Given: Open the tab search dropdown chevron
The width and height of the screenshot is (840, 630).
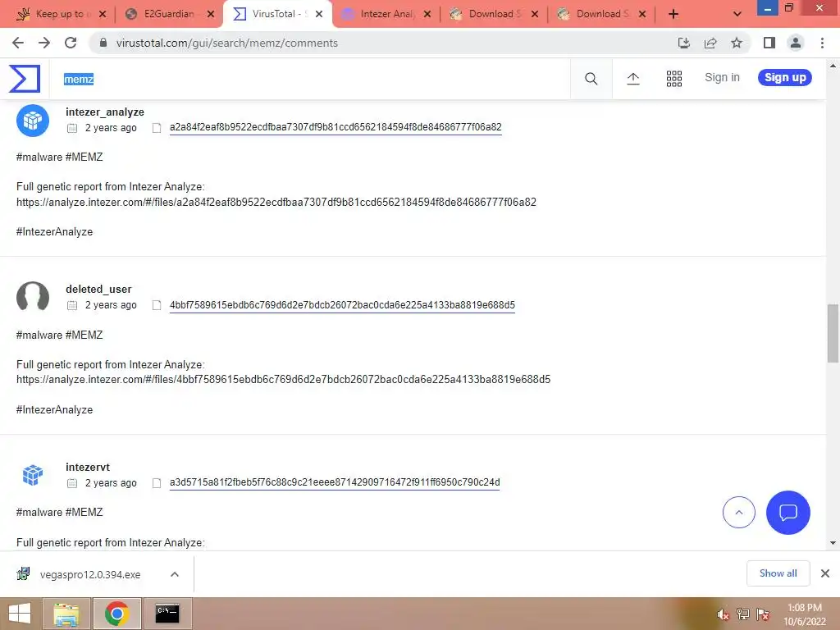Looking at the screenshot, I should 737,14.
